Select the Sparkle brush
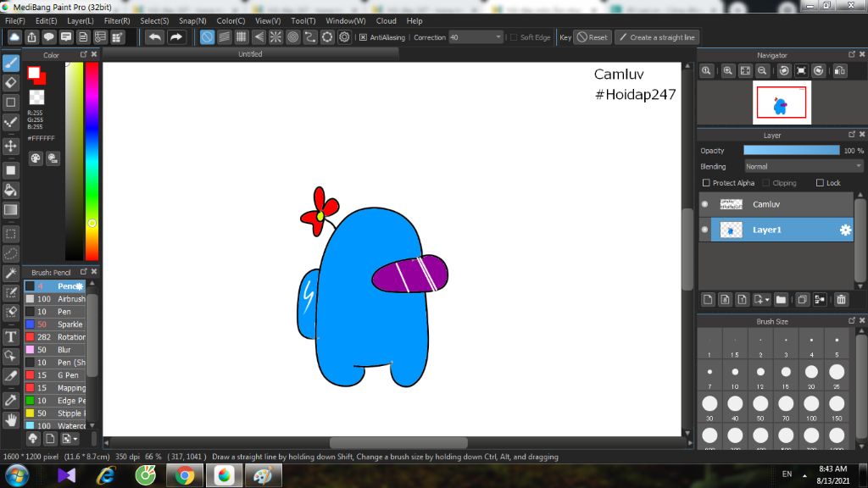868x488 pixels. [x=55, y=324]
